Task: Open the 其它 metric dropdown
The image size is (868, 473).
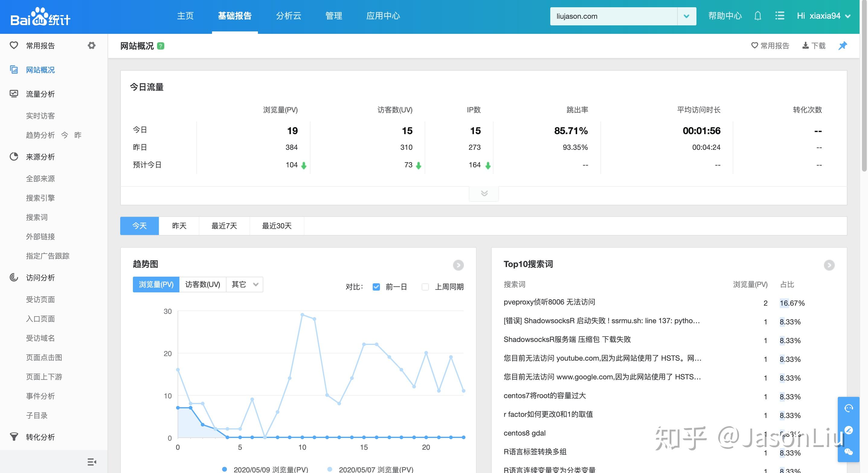Action: (x=245, y=284)
